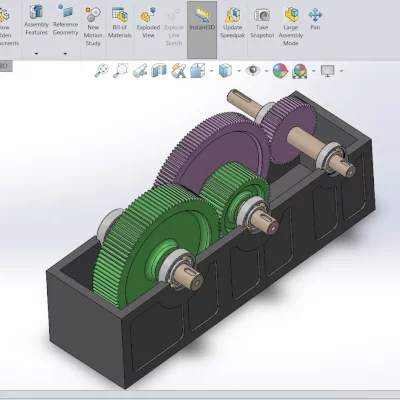This screenshot has height=400, width=400.
Task: Activate the Pan tool
Action: point(315,19)
